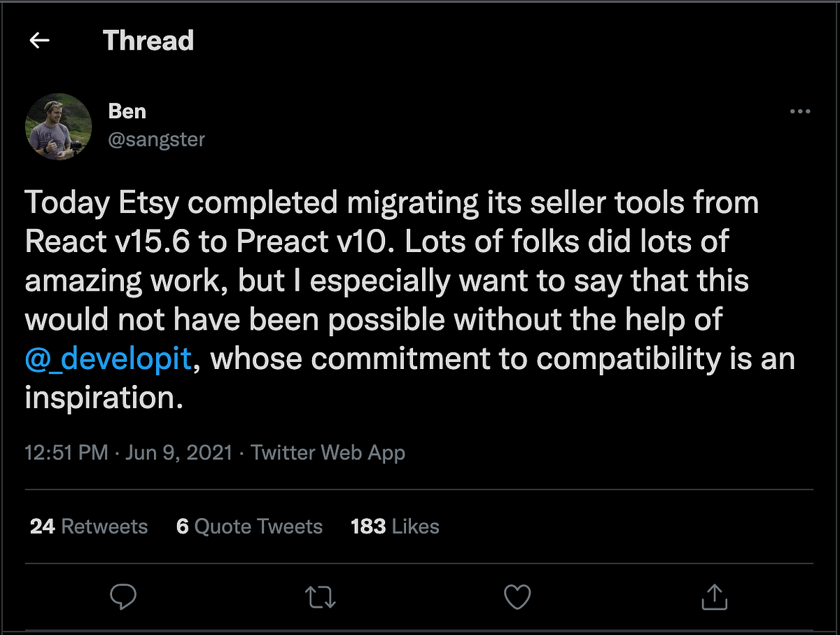Click Ben's profile picture
The image size is (840, 635).
[x=59, y=127]
